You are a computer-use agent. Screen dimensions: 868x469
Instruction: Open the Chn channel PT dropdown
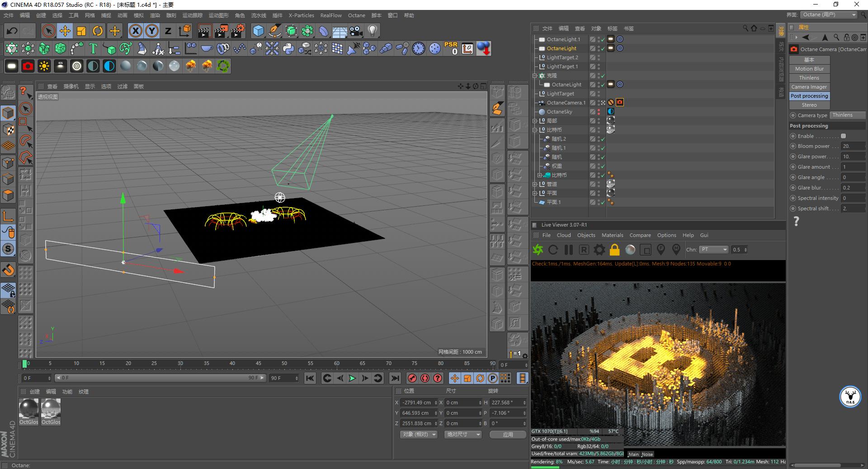pyautogui.click(x=713, y=250)
